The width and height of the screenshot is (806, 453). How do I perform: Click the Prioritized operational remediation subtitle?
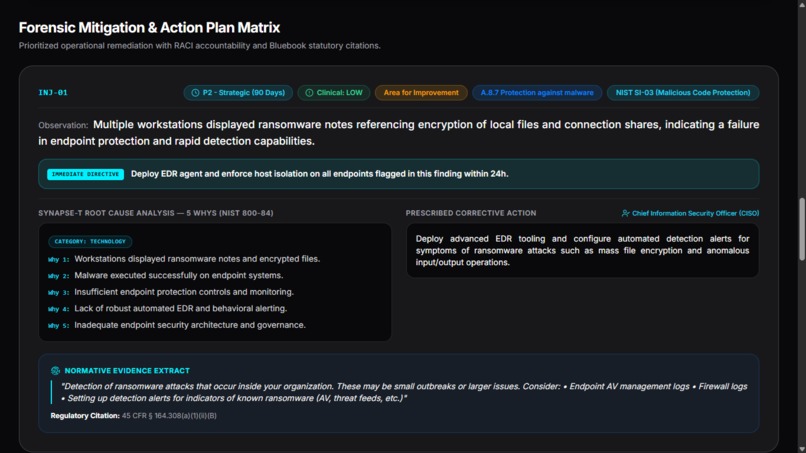pos(199,46)
